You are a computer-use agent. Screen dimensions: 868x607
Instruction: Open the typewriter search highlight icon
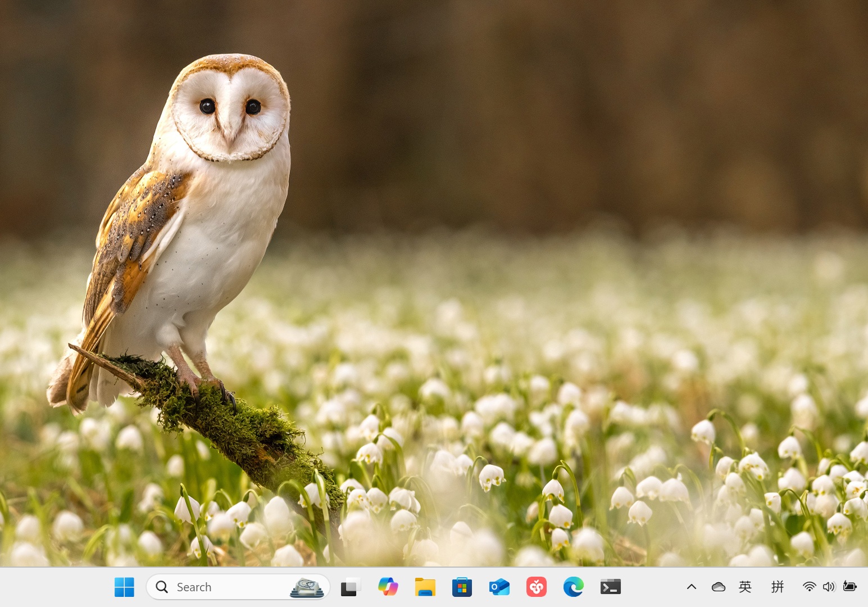coord(307,587)
